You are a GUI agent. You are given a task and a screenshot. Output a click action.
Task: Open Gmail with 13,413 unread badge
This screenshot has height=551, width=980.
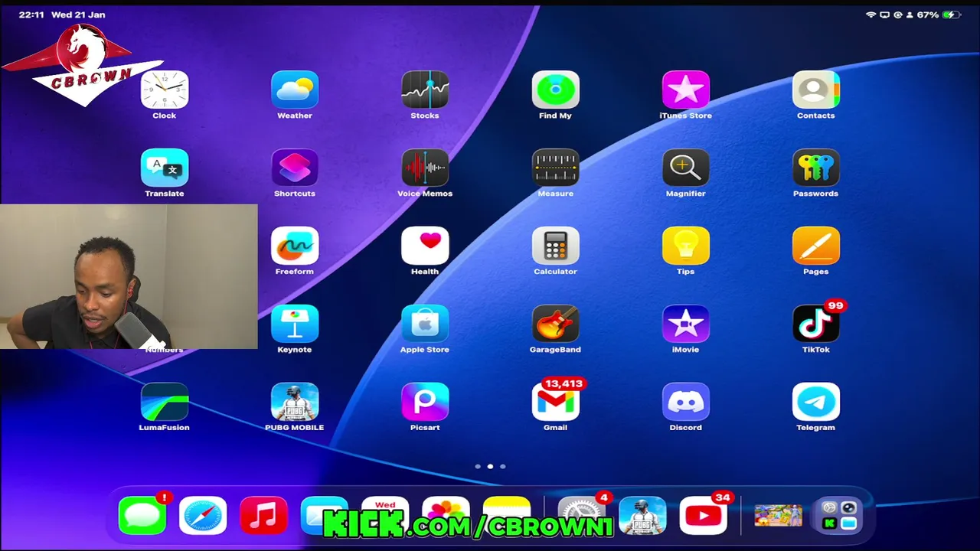[x=555, y=402]
